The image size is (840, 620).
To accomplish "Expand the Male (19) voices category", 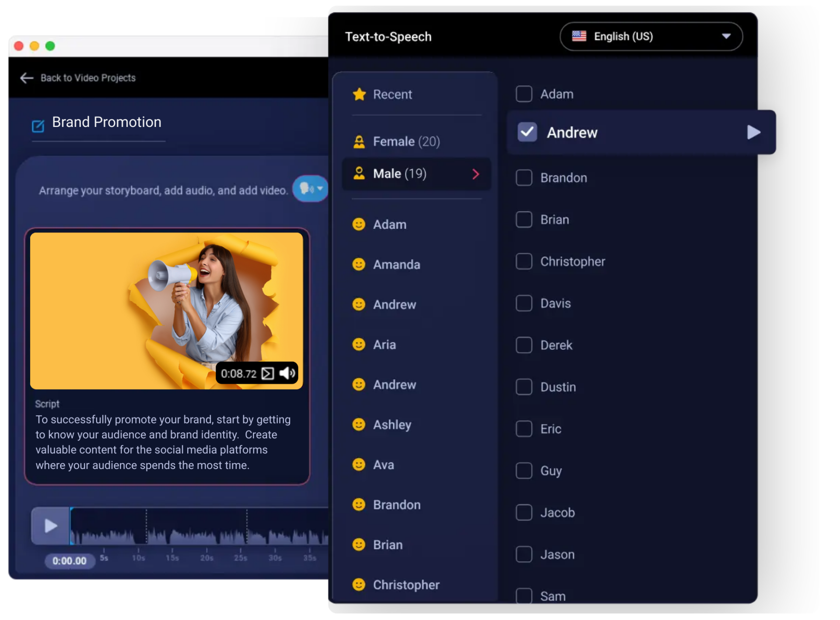I will tap(476, 174).
